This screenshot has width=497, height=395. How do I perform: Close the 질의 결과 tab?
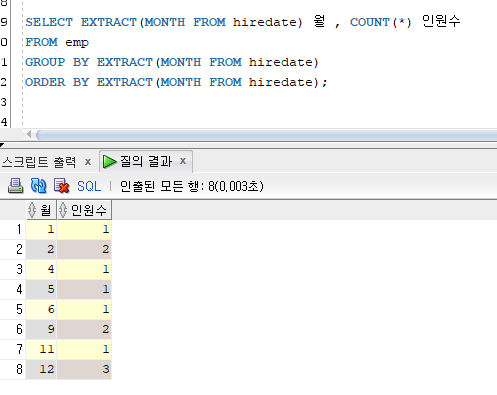tap(183, 161)
